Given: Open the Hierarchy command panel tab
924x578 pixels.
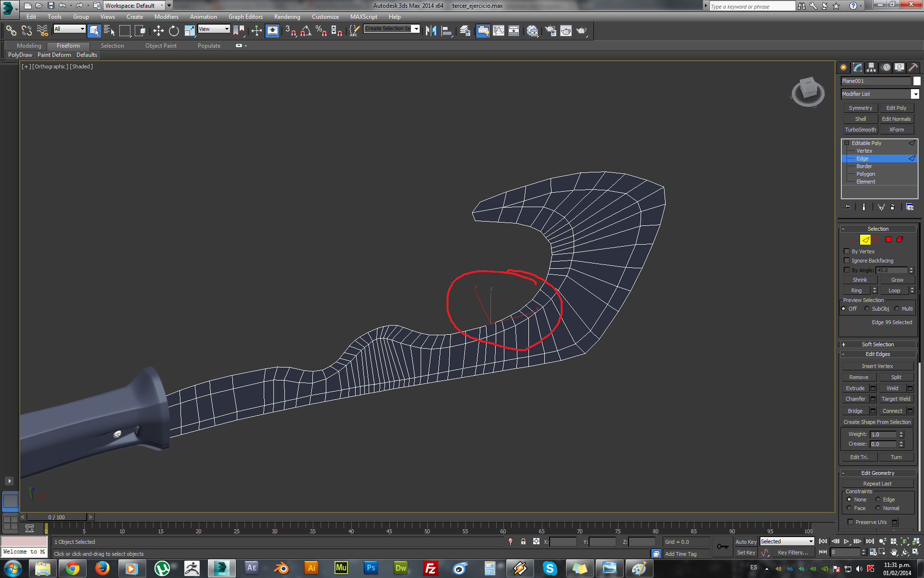Looking at the screenshot, I should 872,67.
